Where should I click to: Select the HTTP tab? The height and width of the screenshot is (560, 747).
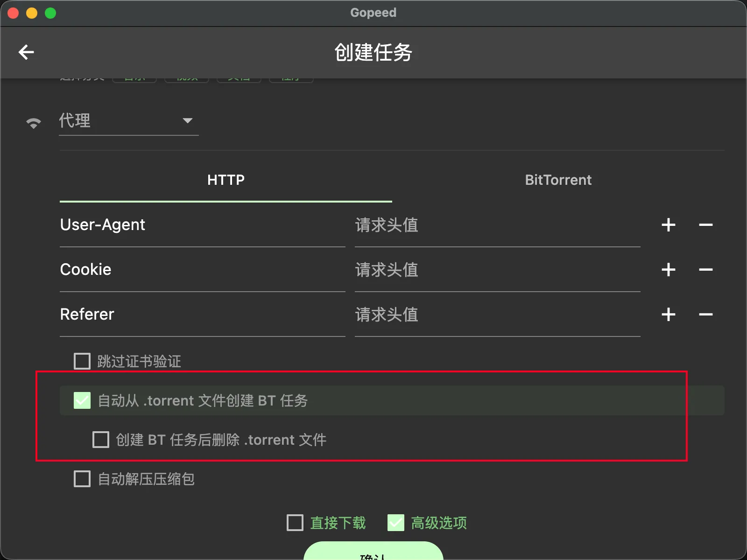[x=226, y=180]
